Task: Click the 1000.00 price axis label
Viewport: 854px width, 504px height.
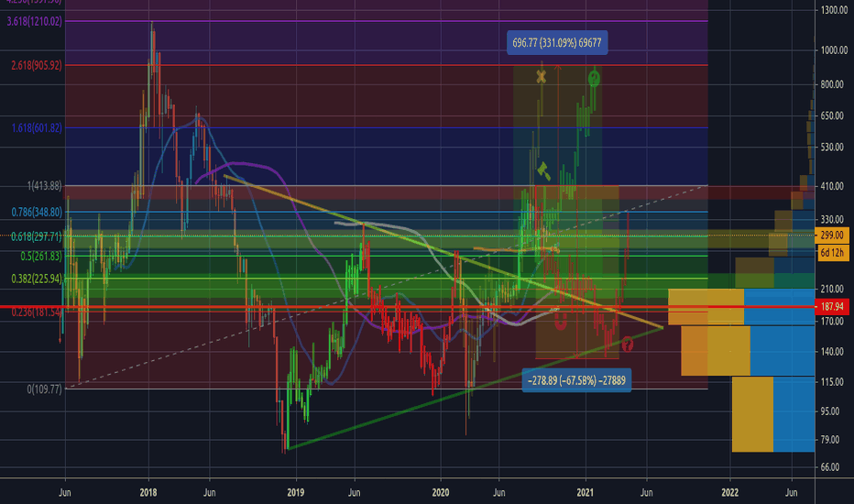Action: [833, 50]
